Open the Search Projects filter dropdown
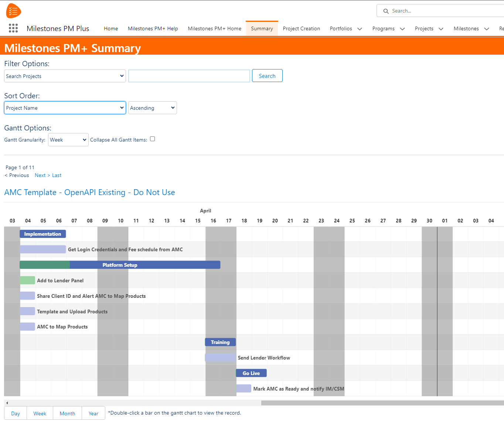Screen dimensions: 504x429 point(65,76)
